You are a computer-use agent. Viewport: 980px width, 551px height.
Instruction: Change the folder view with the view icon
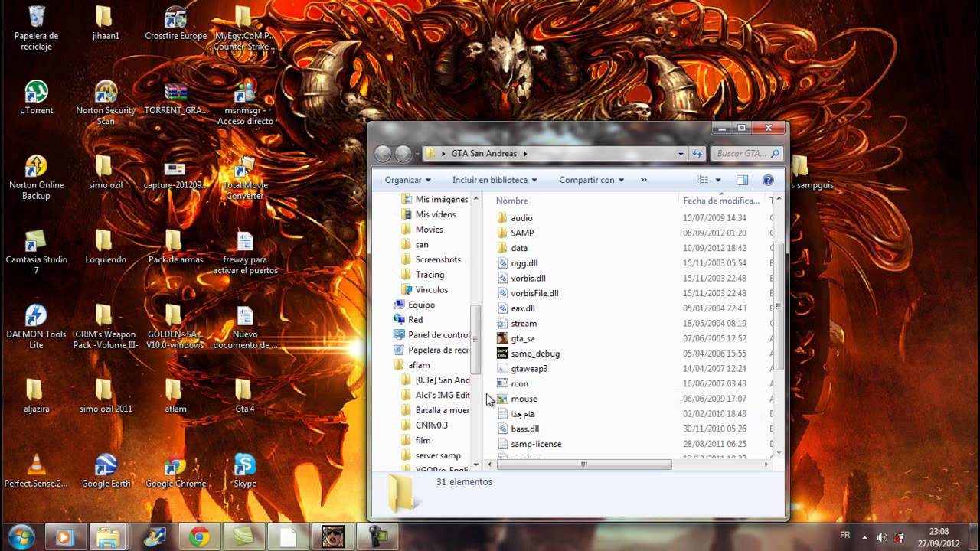[x=703, y=180]
